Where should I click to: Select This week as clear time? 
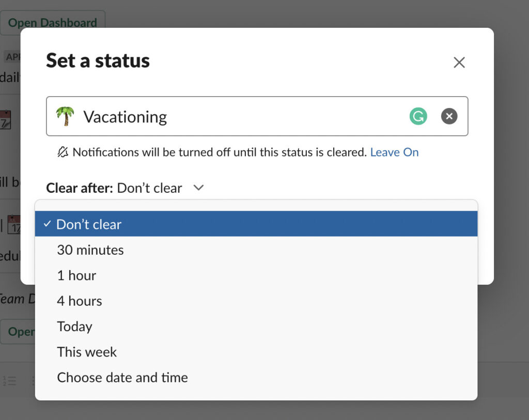click(87, 352)
